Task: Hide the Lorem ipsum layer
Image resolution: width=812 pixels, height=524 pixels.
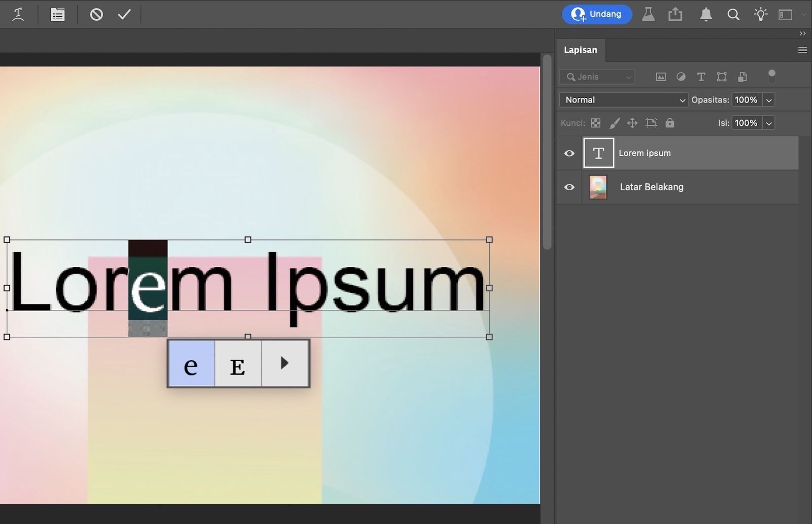Action: (569, 153)
